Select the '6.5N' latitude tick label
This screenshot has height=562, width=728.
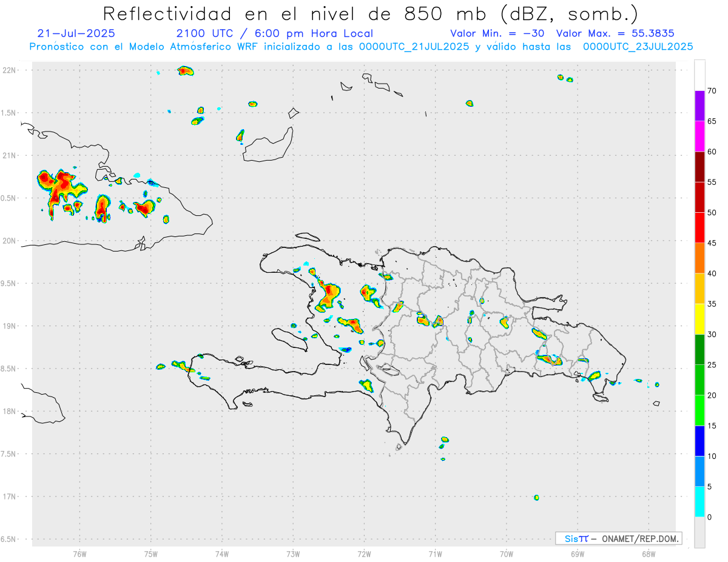(x=8, y=539)
